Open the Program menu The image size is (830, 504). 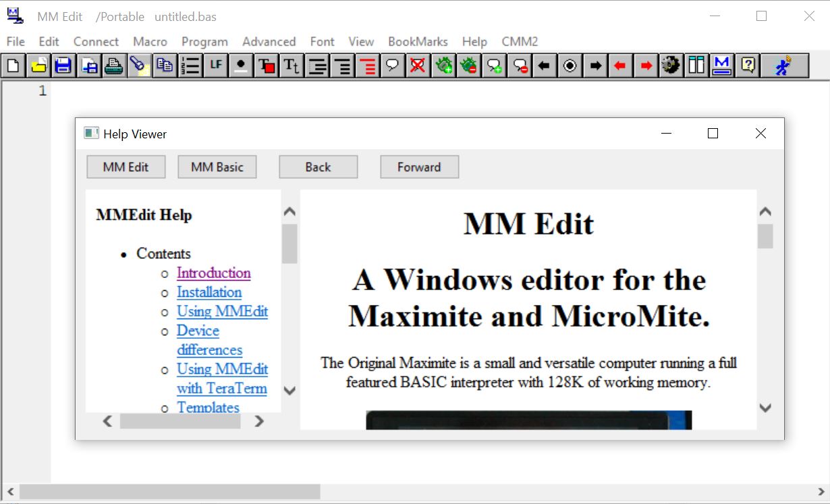pyautogui.click(x=204, y=42)
